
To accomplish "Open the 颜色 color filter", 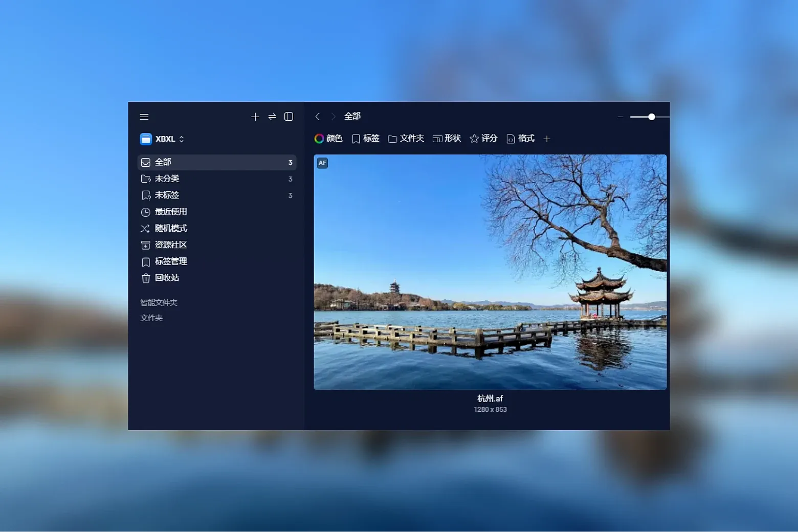I will pyautogui.click(x=328, y=139).
